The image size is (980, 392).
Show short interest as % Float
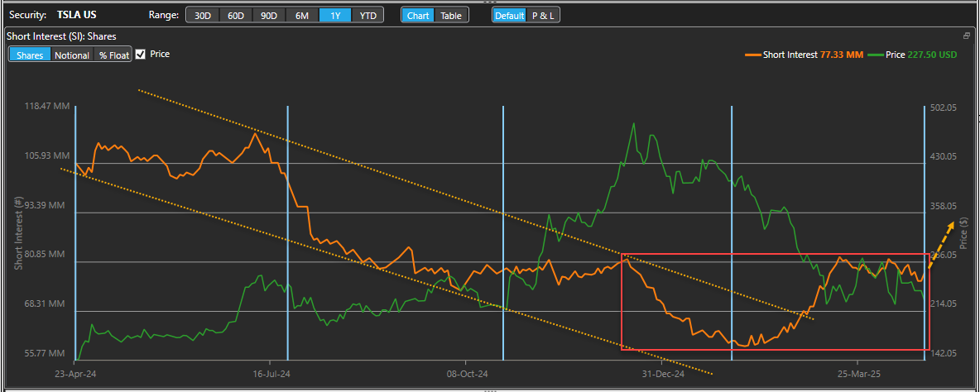coord(113,55)
